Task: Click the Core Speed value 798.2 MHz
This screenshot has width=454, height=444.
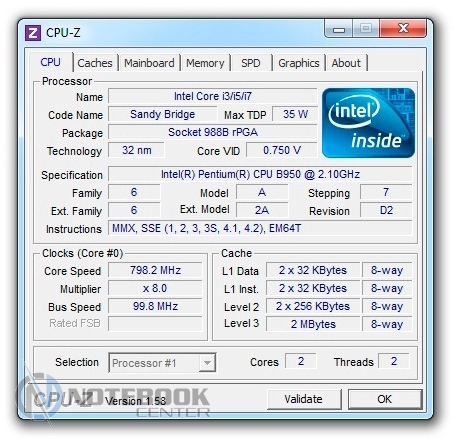Action: coord(155,270)
